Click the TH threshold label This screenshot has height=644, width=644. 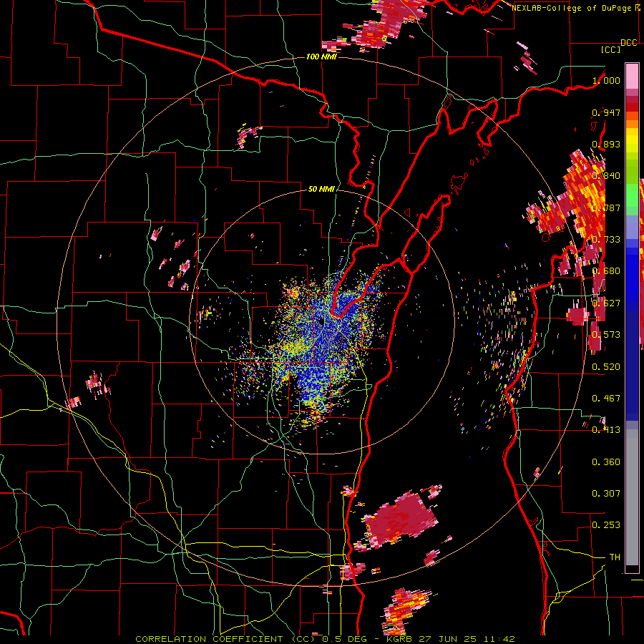point(615,557)
